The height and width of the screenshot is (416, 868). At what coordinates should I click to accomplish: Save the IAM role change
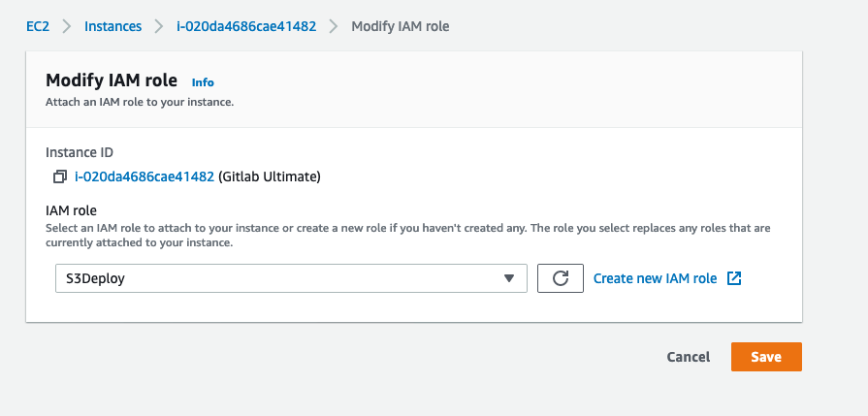tap(766, 357)
